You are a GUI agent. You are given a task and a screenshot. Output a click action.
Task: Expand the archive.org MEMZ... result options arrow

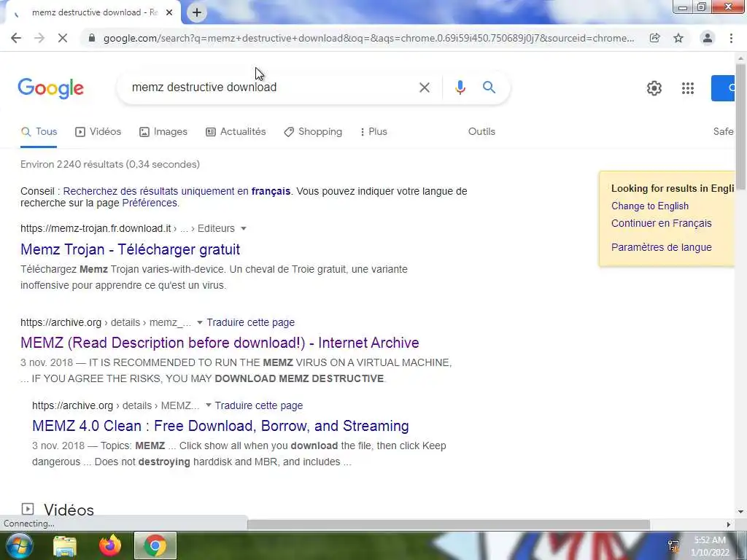tap(208, 405)
